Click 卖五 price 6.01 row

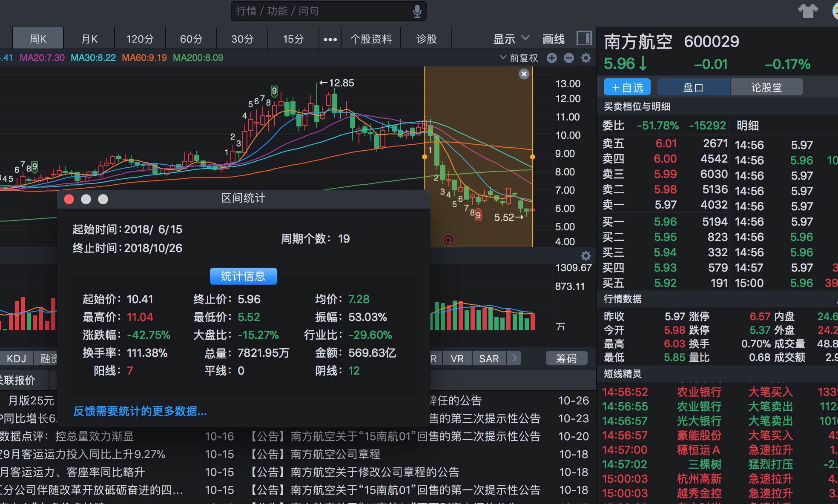pyautogui.click(x=664, y=143)
